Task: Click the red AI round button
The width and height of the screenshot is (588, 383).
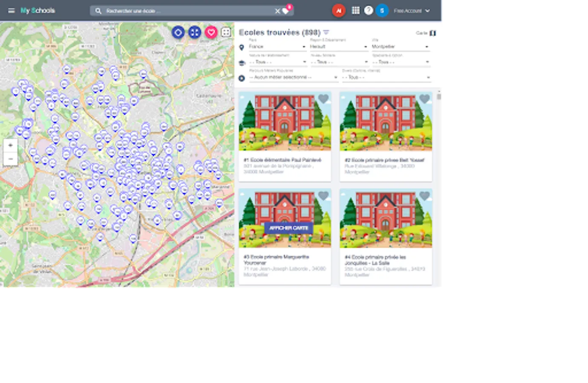Action: pyautogui.click(x=339, y=11)
